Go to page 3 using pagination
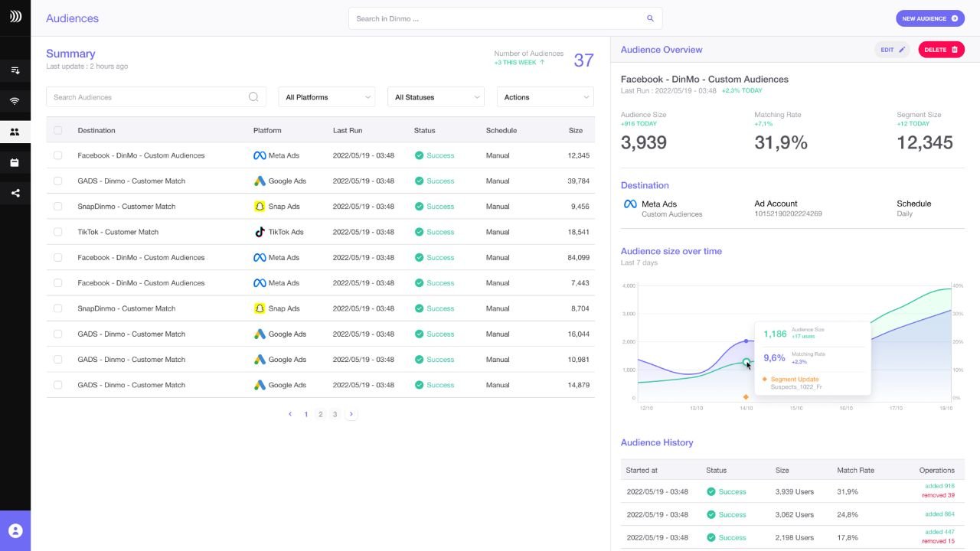 tap(335, 414)
